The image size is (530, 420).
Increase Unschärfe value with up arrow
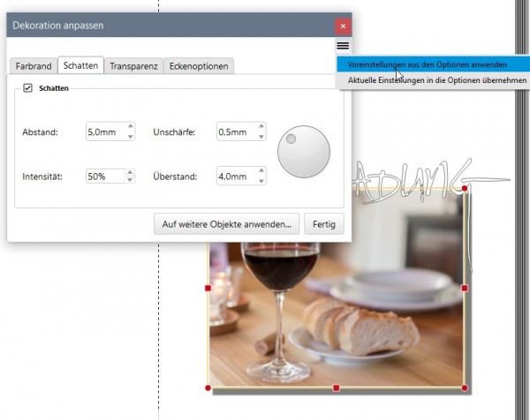pos(261,126)
